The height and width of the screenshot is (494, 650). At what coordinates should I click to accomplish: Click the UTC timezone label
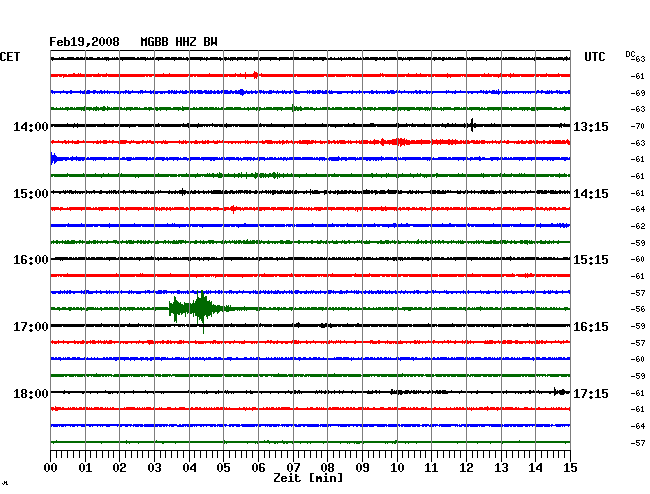click(594, 57)
